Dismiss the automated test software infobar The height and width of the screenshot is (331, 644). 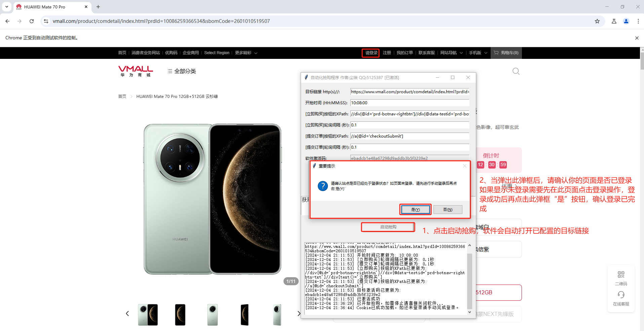point(637,38)
